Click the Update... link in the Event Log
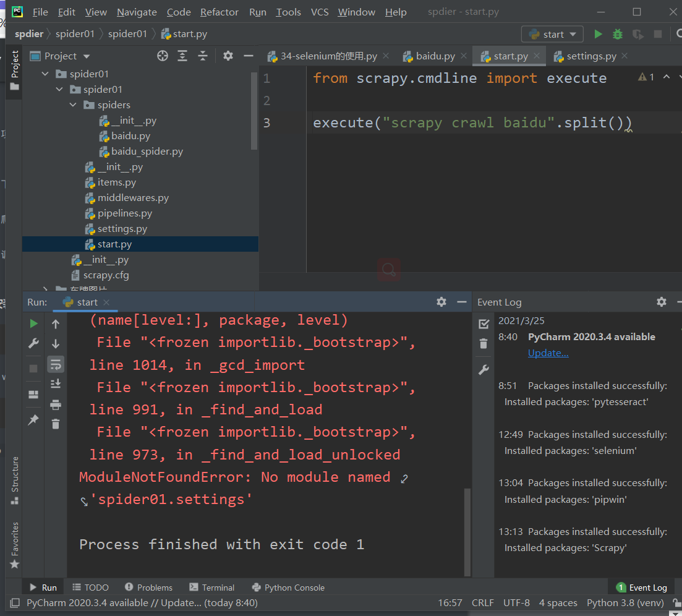682x616 pixels. tap(548, 353)
